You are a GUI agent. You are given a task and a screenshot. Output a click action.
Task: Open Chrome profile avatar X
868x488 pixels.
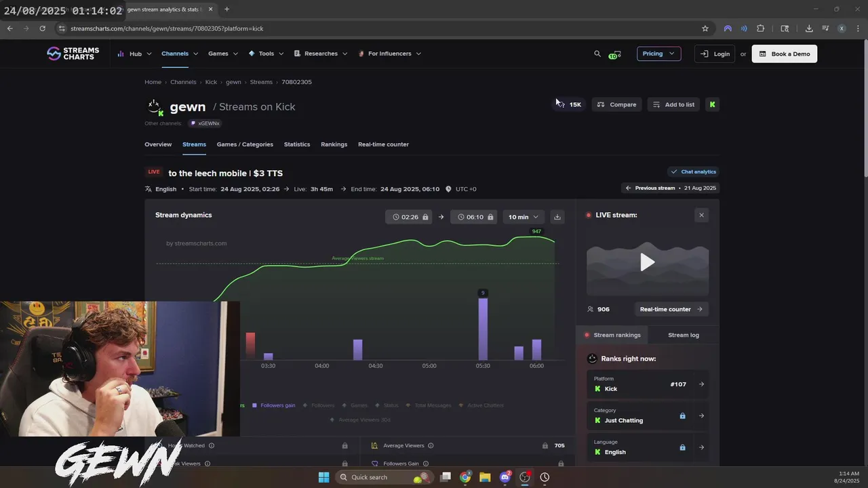tap(842, 28)
